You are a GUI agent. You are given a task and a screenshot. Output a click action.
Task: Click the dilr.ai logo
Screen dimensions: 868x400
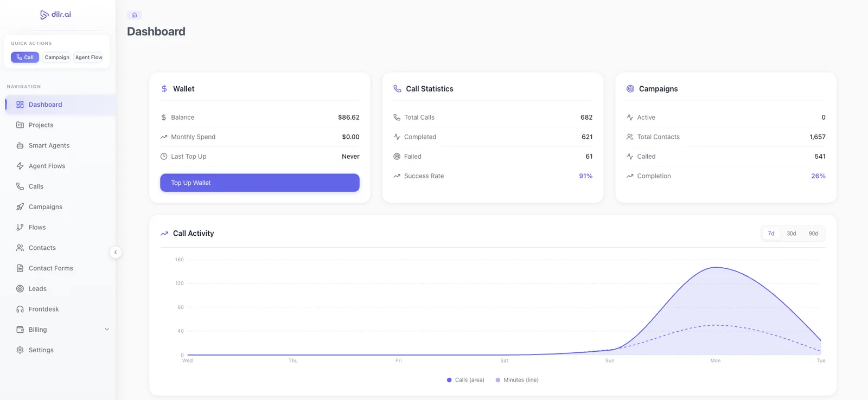pos(55,15)
